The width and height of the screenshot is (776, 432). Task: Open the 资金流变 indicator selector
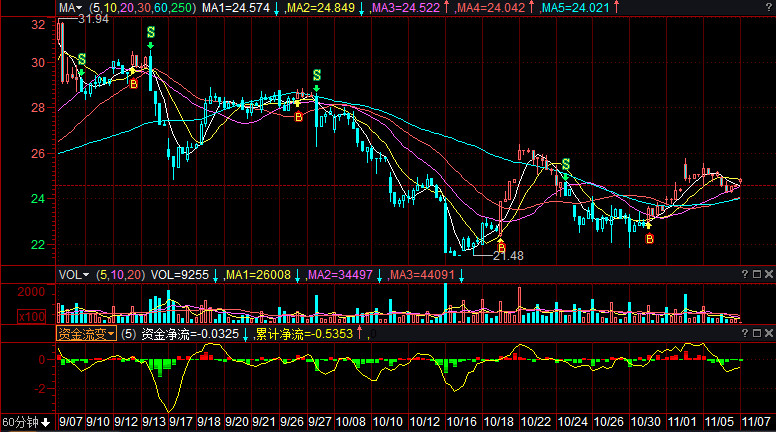[85, 333]
